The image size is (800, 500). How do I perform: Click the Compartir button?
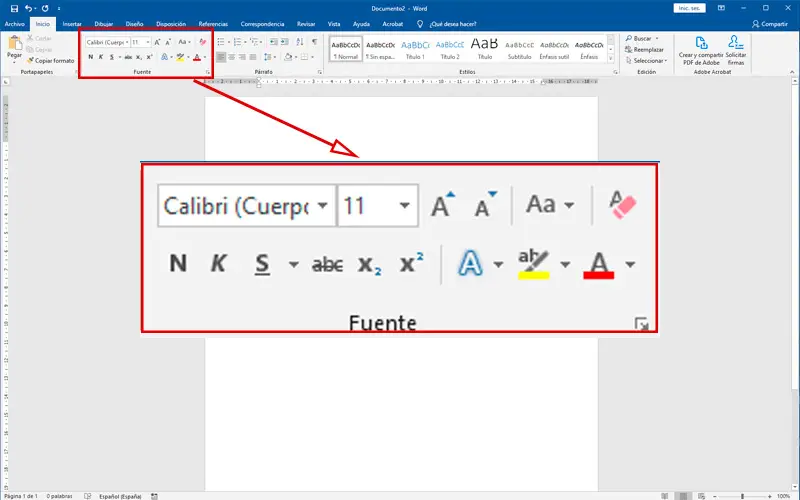point(768,23)
